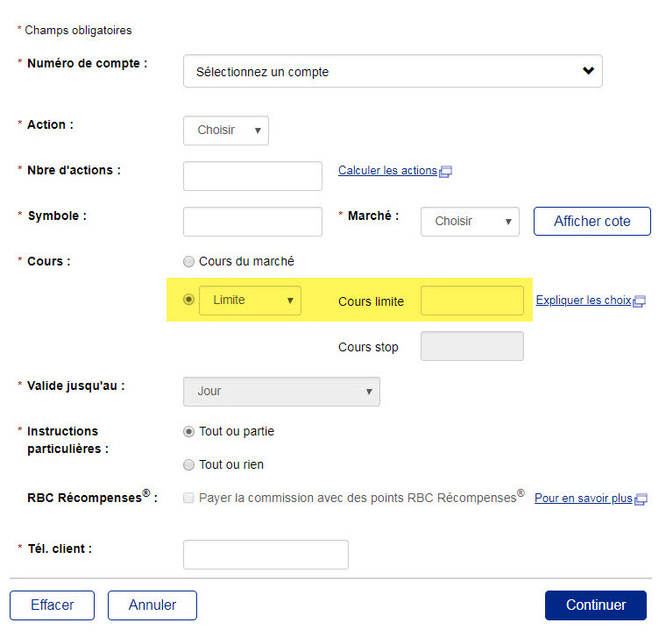Click the Annuler button
The image size is (666, 644).
point(152,605)
